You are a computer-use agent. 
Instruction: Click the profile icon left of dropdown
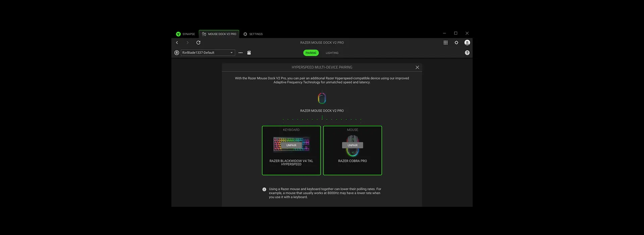177,53
